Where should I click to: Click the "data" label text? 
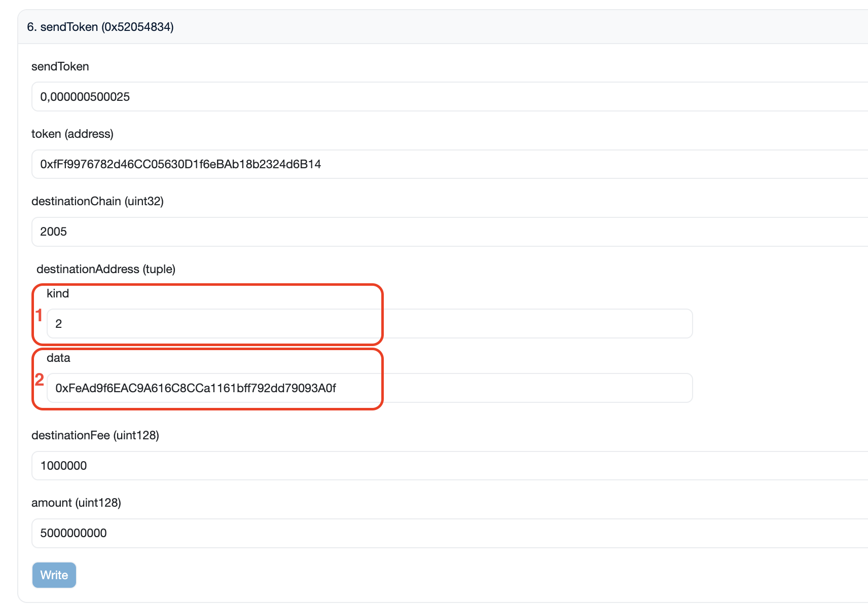[x=58, y=358]
